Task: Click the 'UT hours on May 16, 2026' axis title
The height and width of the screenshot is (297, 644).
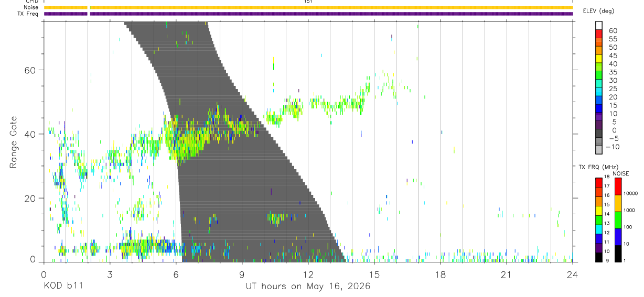Action: 308,287
